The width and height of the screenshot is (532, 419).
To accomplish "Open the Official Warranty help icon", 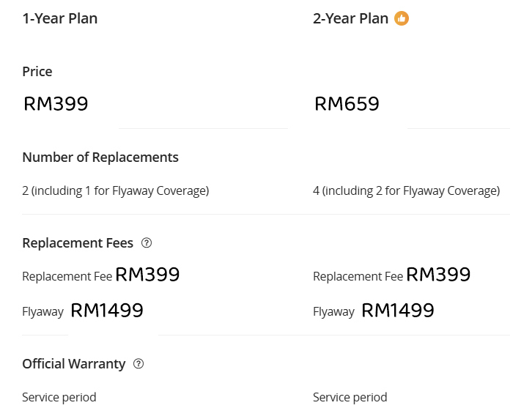I will (x=138, y=364).
